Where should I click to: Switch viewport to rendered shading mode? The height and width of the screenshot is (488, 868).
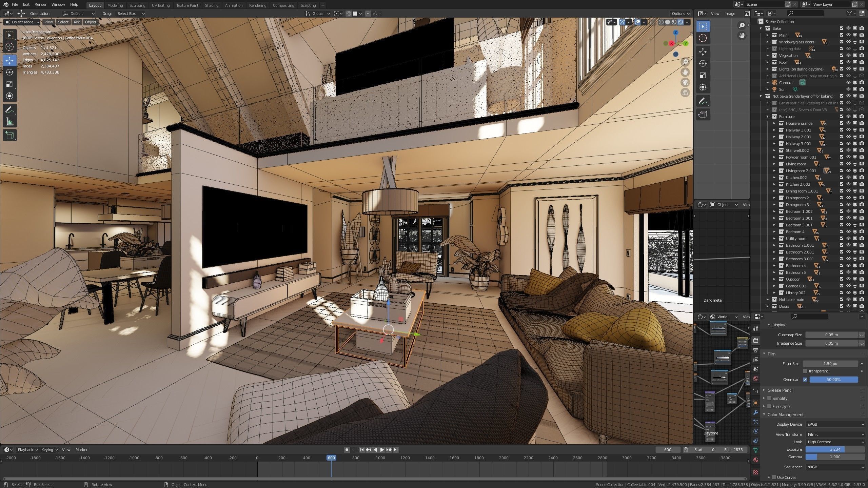(680, 22)
